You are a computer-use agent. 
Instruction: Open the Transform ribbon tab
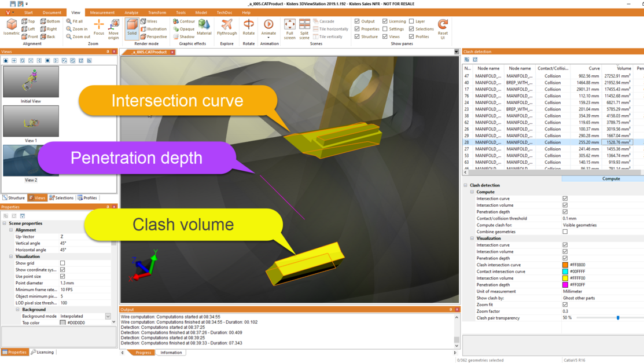(157, 13)
